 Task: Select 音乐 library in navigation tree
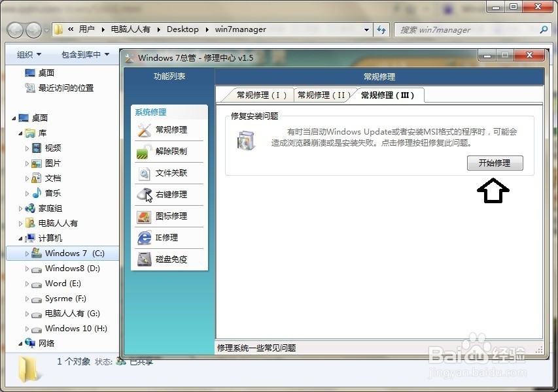(x=46, y=193)
